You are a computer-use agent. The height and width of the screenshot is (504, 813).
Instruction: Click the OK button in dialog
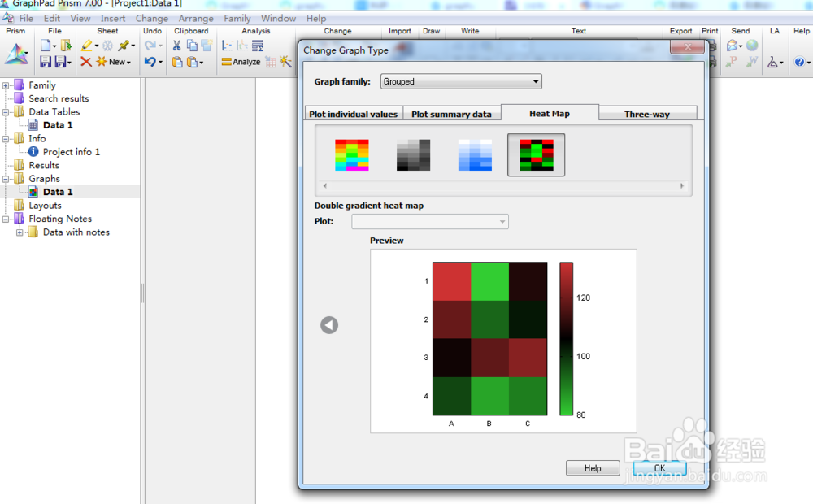tap(659, 467)
